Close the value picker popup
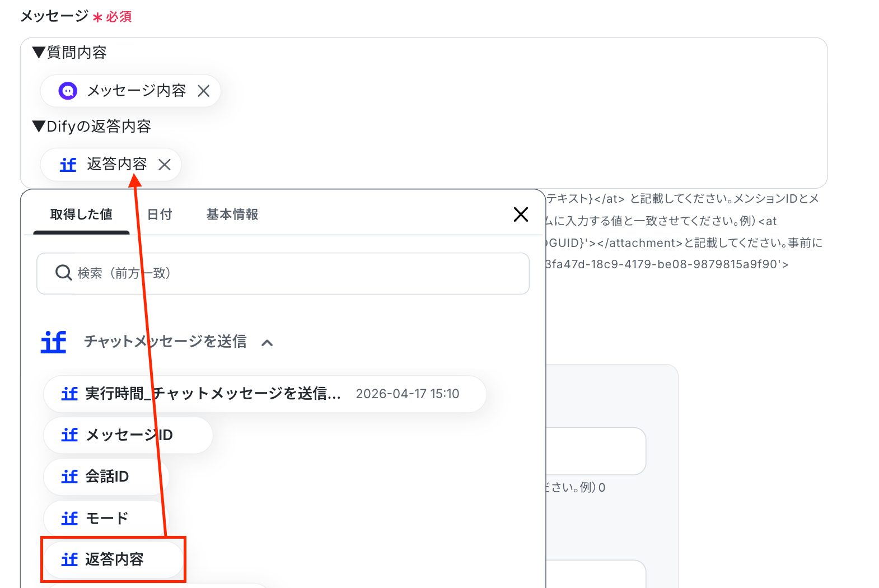879x588 pixels. click(x=521, y=214)
